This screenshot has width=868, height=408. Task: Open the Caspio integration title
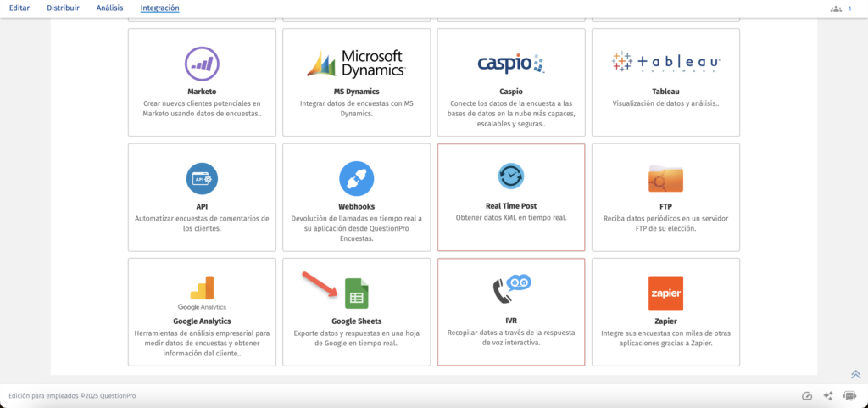click(511, 92)
